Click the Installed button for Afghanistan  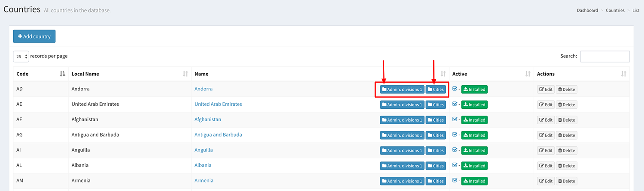(x=474, y=120)
